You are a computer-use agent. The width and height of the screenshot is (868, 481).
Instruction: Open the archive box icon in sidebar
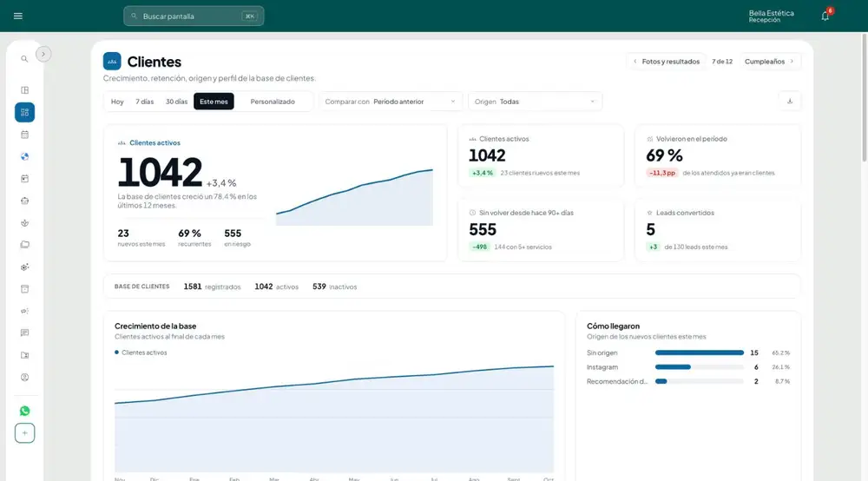(x=24, y=289)
